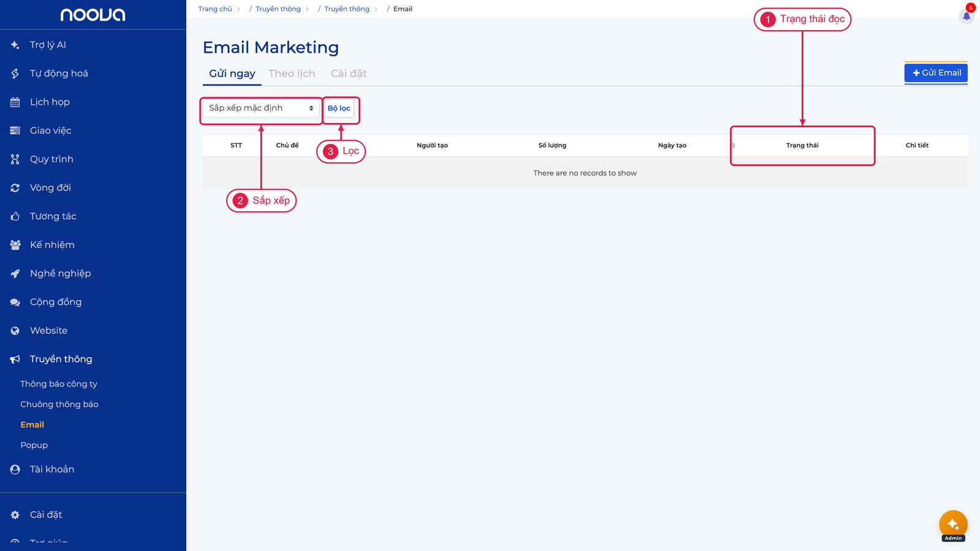Click the Giao việc list icon
Screen dimensions: 980x551
[15, 130]
